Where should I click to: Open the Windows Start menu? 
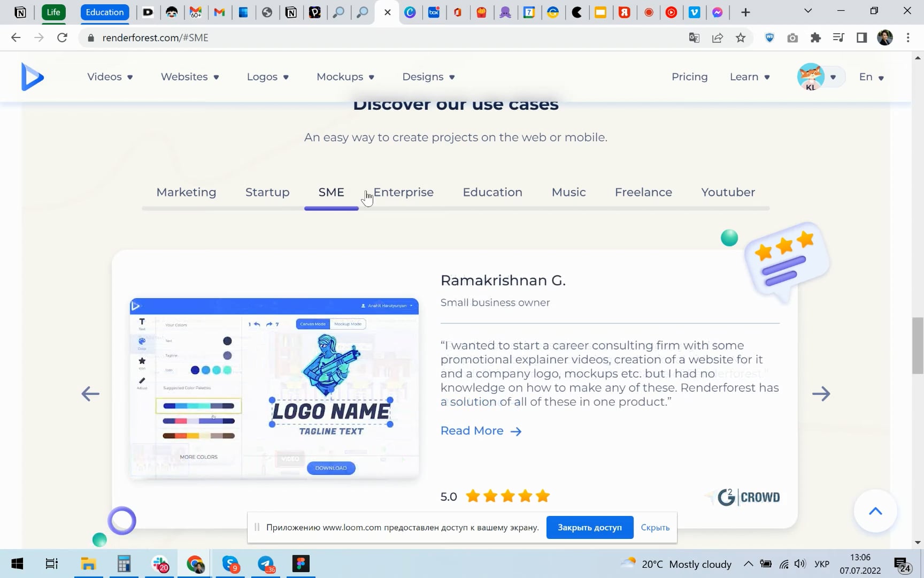click(x=17, y=564)
